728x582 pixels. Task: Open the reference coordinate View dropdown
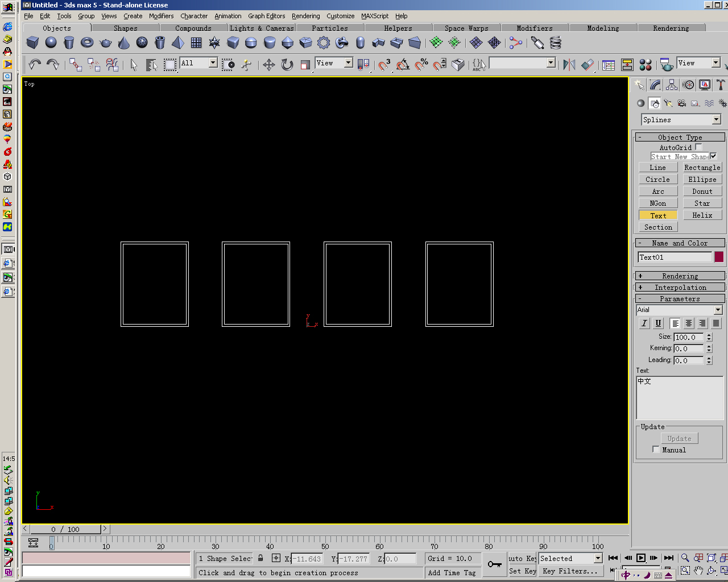(x=348, y=63)
